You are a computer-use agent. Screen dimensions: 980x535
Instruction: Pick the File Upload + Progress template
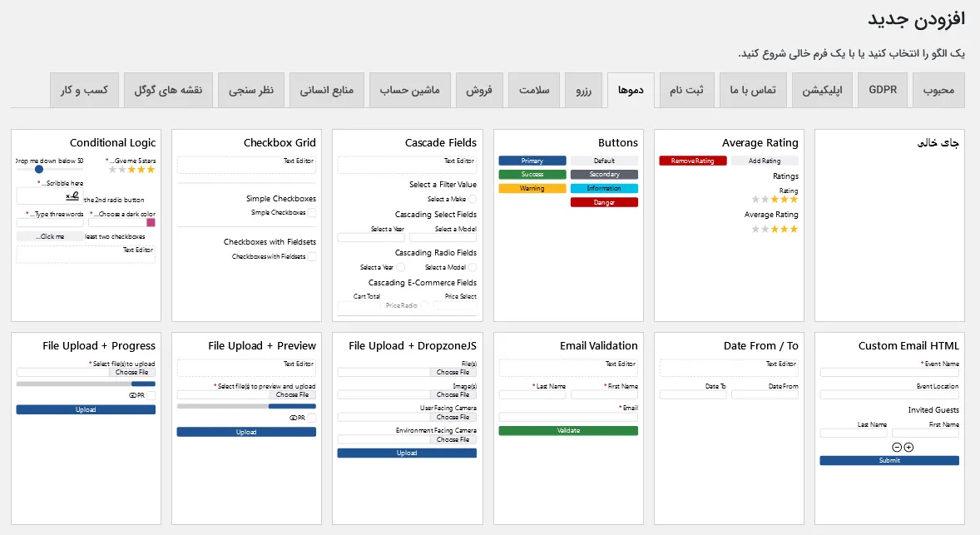tap(87, 428)
